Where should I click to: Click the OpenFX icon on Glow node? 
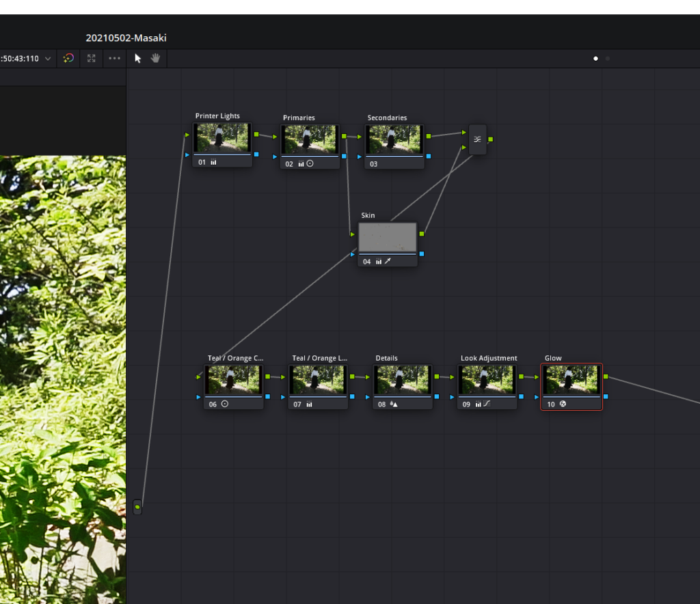click(x=563, y=404)
